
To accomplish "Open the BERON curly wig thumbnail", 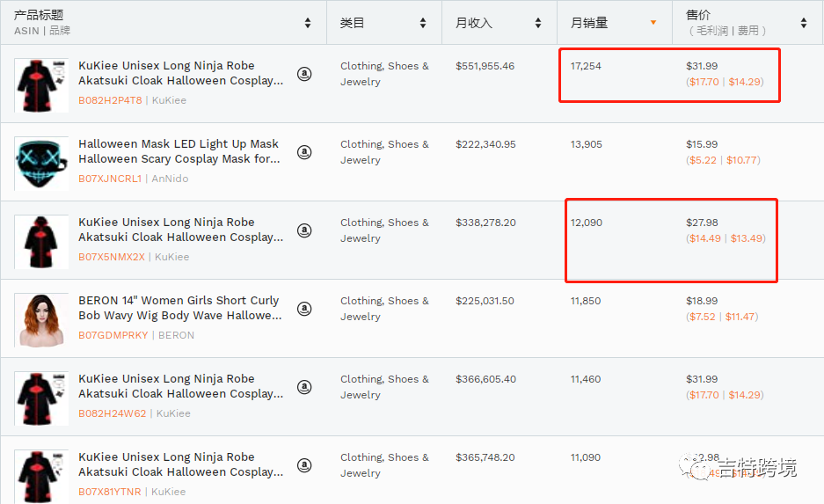I will point(41,319).
